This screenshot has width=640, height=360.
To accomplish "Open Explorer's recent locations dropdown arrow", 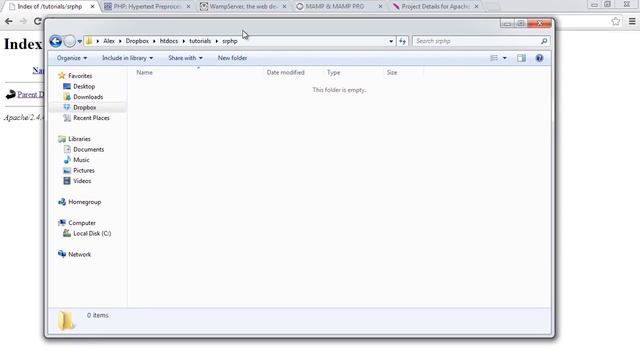I will point(79,41).
